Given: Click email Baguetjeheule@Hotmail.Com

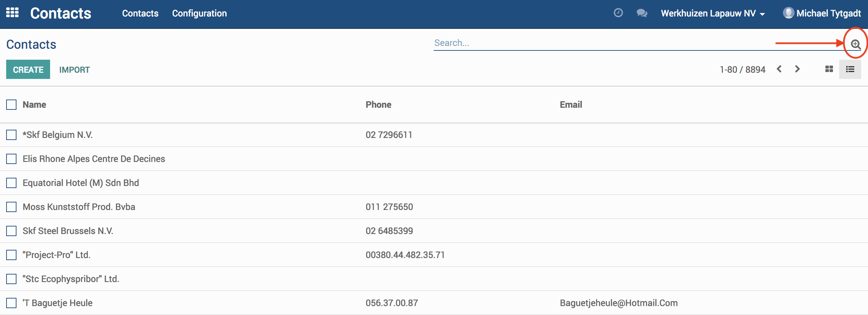Looking at the screenshot, I should (619, 303).
